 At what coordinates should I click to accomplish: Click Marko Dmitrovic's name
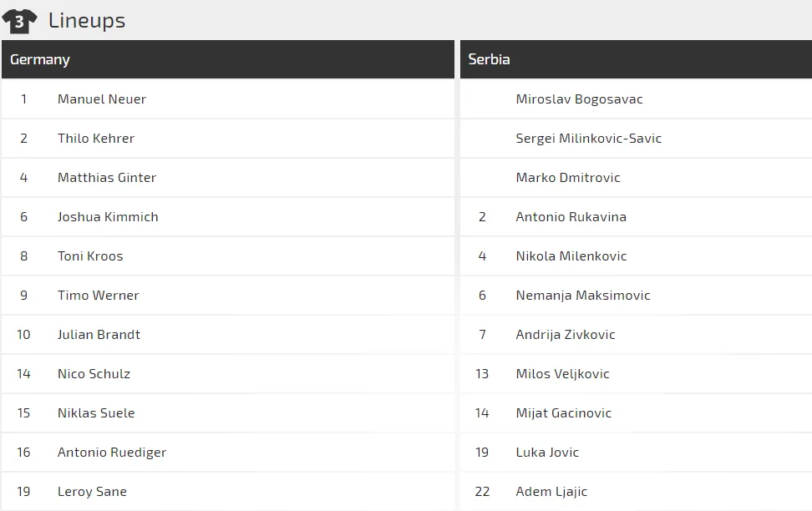[x=568, y=177]
